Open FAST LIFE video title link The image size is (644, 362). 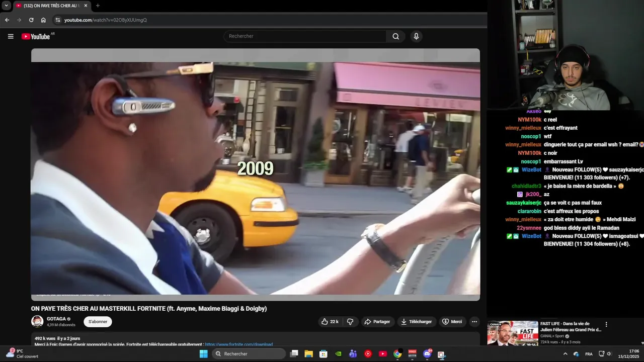[x=571, y=327]
